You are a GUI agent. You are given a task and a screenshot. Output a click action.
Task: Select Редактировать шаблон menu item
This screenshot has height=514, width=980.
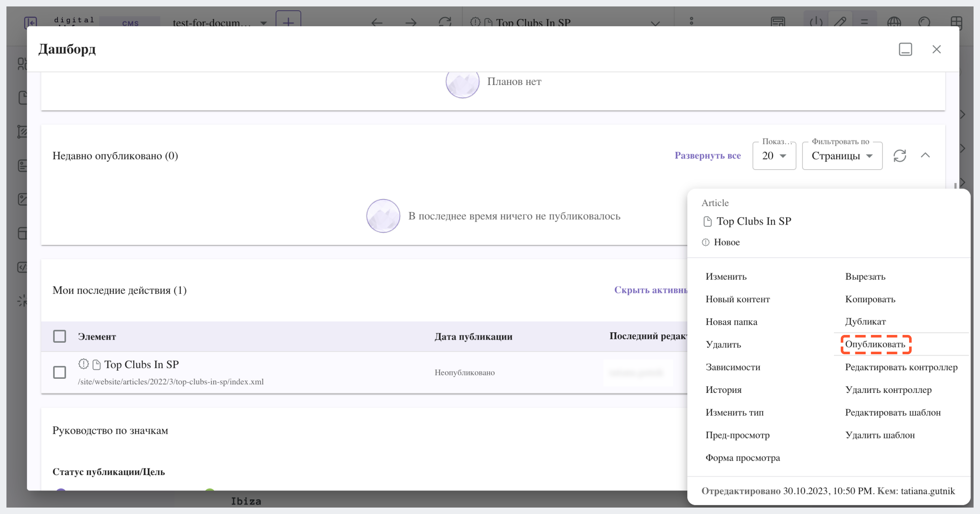click(893, 413)
